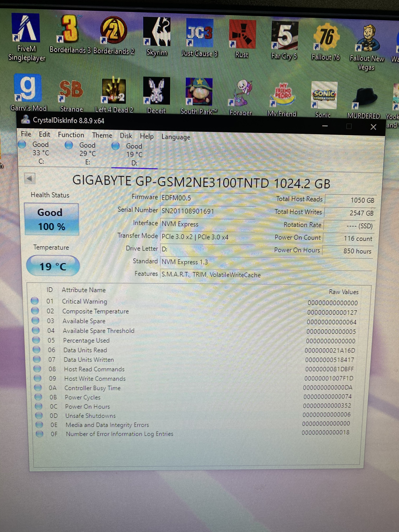Image resolution: width=399 pixels, height=532 pixels.
Task: Click the Good 100% health status button
Action: click(51, 219)
